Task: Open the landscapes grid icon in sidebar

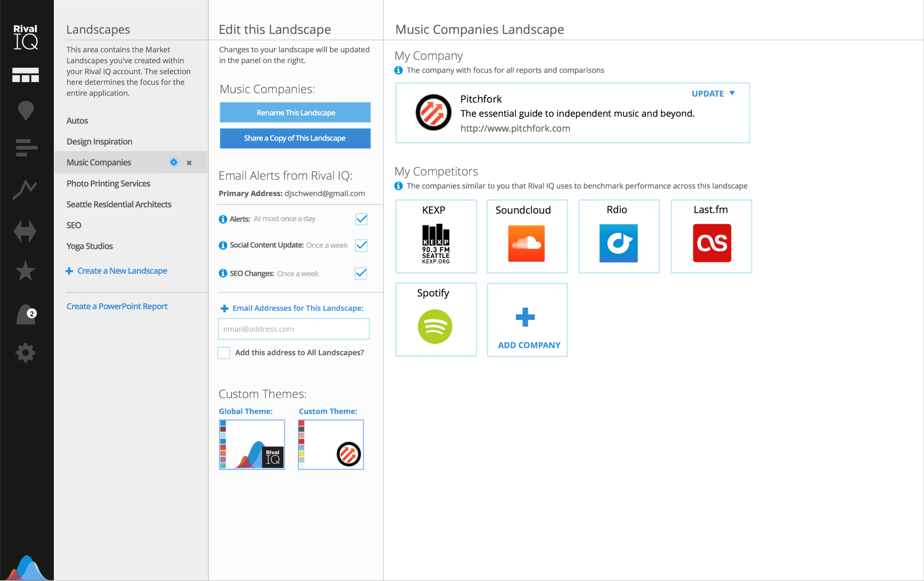Action: click(26, 75)
